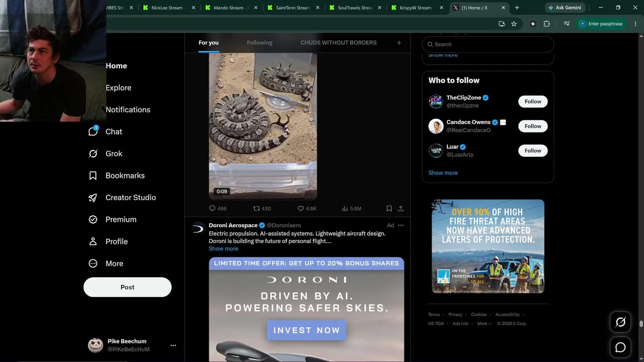
Task: Click the page vertical scrollbar thumb
Action: tap(641, 324)
